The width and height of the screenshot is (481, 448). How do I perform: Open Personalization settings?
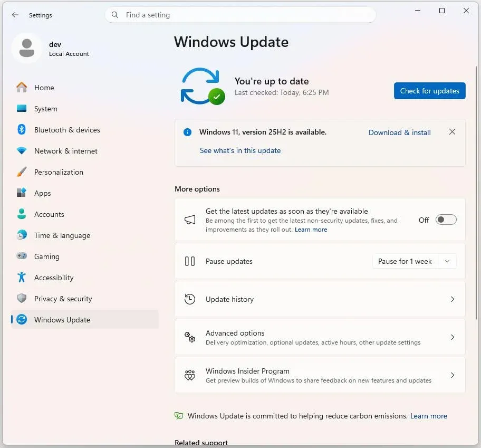[x=85, y=172]
